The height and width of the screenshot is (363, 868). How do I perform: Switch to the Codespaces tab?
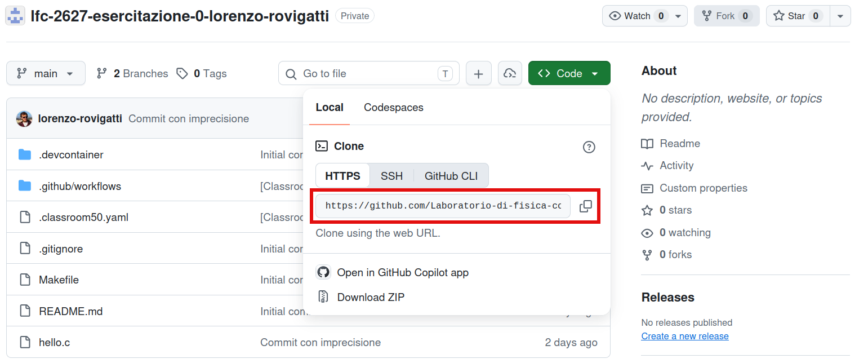[x=394, y=108]
